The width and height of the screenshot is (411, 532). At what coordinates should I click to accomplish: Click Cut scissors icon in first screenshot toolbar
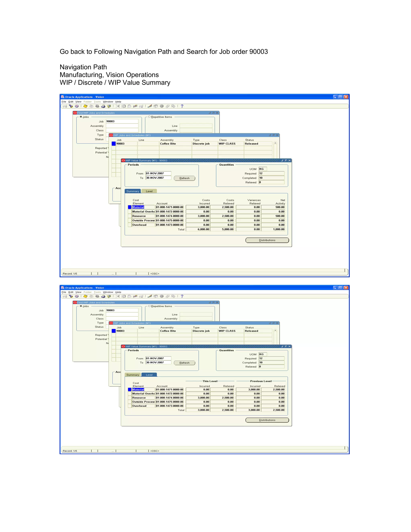(x=118, y=106)
